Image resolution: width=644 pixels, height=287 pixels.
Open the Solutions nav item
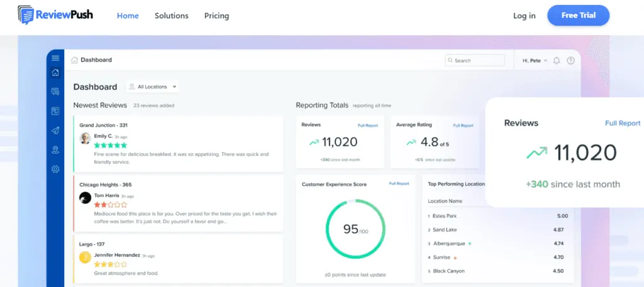point(171,16)
